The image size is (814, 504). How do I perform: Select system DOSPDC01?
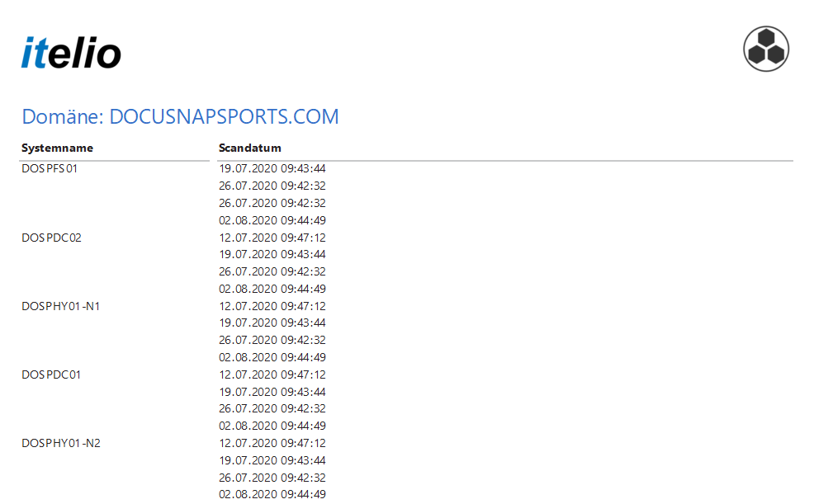51,374
